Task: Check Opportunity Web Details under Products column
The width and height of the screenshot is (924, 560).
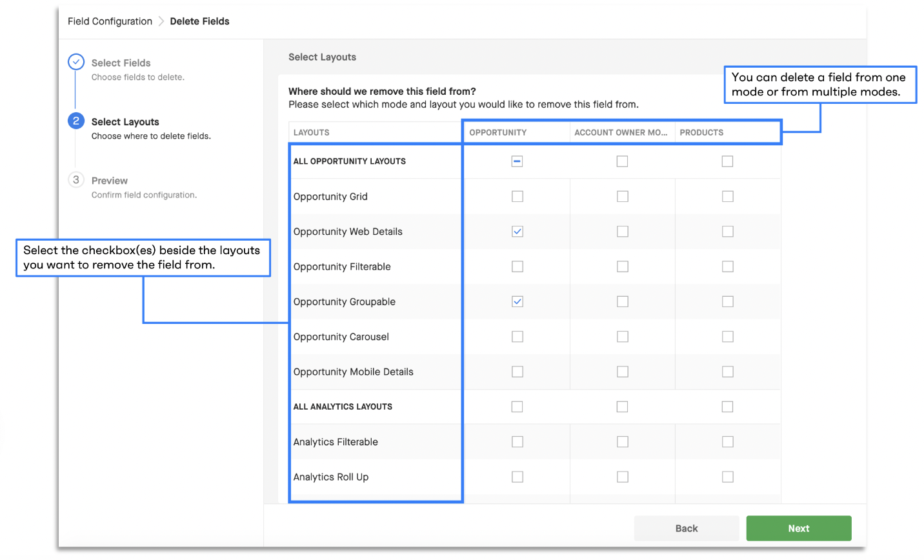Action: point(728,232)
